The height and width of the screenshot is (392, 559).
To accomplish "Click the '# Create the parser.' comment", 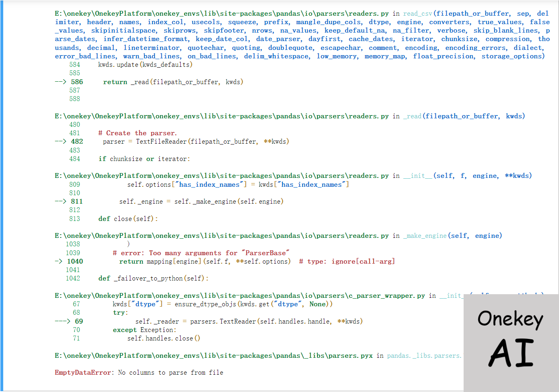I will [x=138, y=133].
